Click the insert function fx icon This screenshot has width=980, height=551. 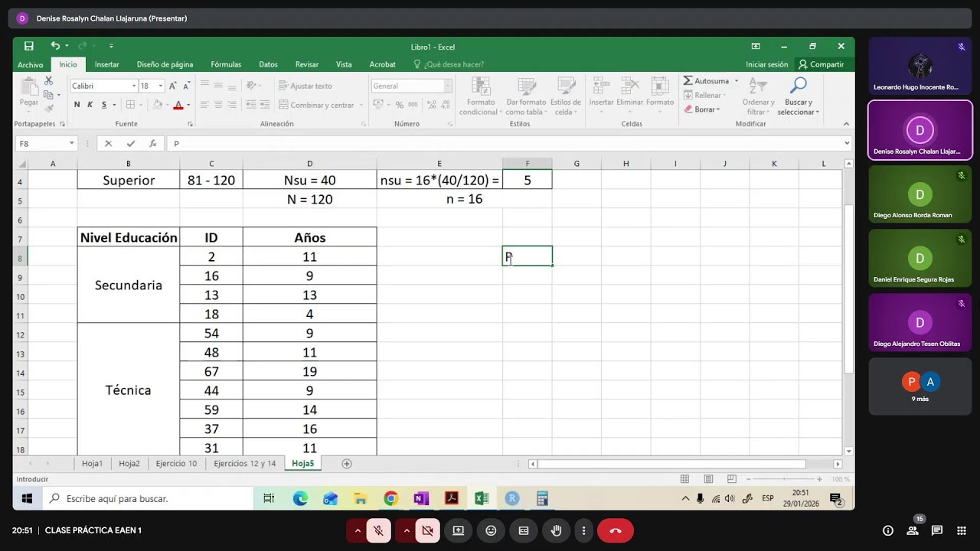pyautogui.click(x=152, y=143)
